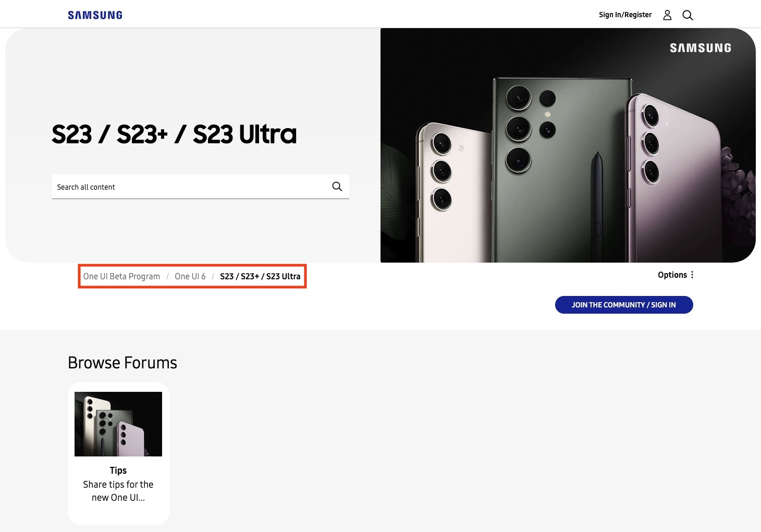
Task: Click the header search magnifier icon
Action: (688, 15)
